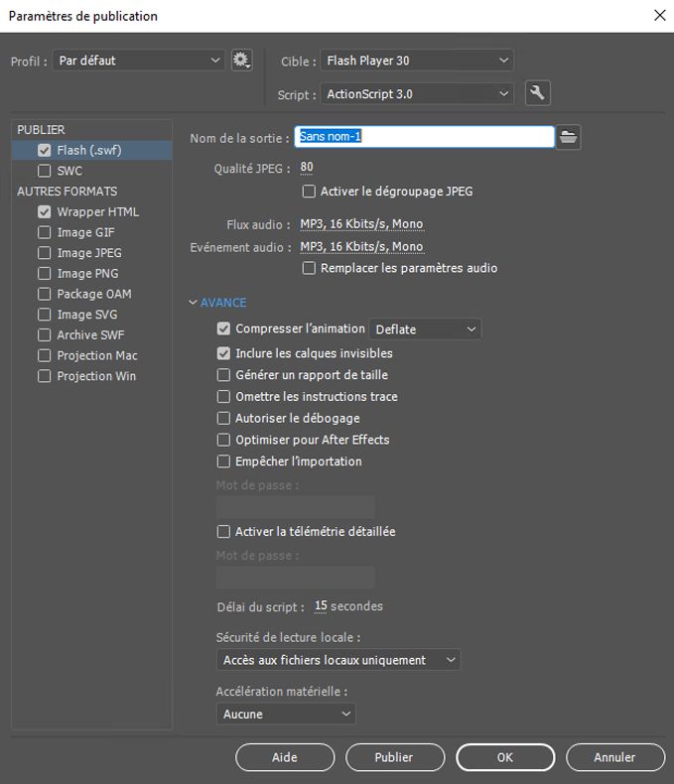The width and height of the screenshot is (674, 784).
Task: Check the Image PNG format
Action: 44,273
